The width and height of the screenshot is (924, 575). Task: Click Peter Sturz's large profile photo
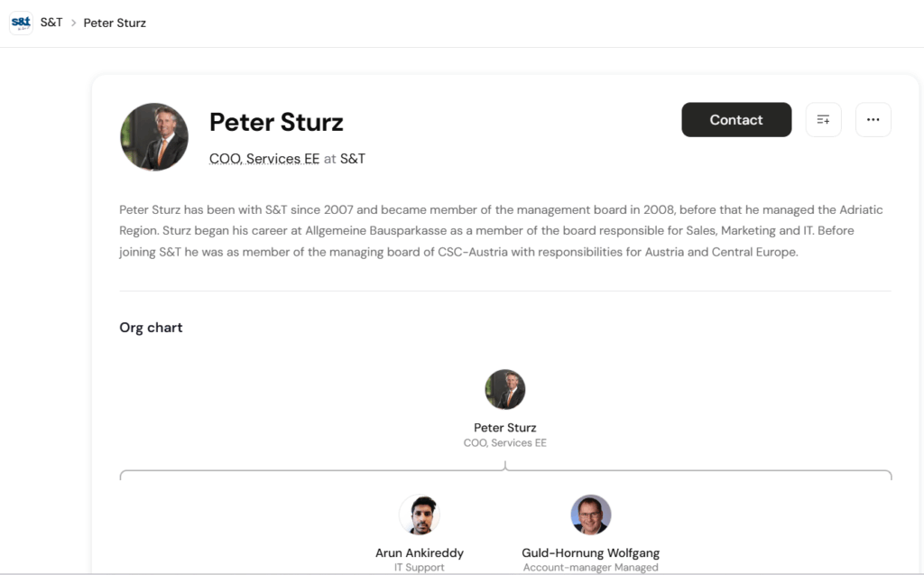click(154, 137)
